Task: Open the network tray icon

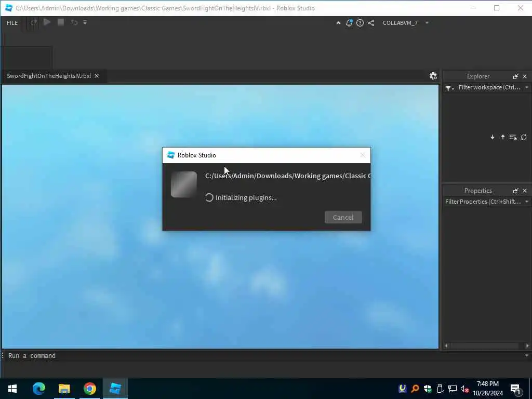Action: pos(453,389)
